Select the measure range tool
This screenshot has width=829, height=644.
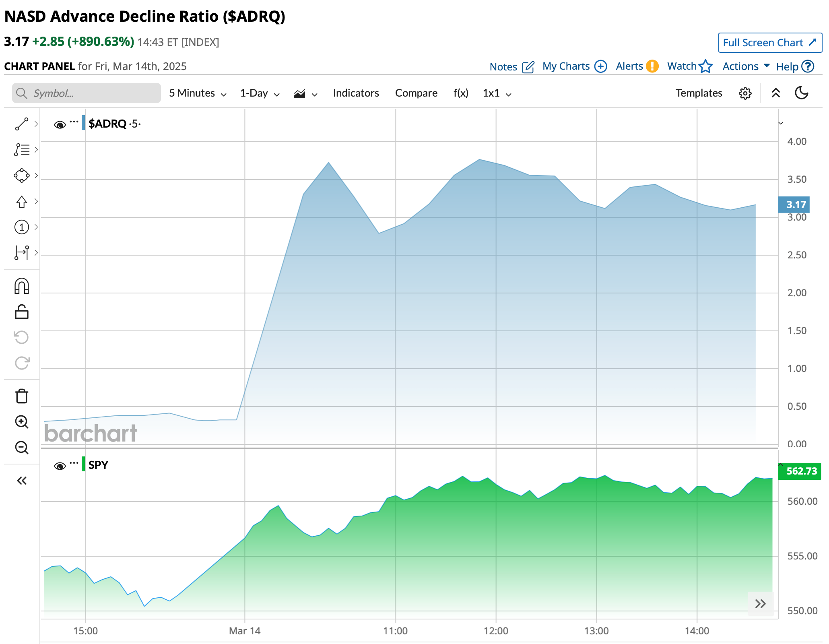[22, 252]
